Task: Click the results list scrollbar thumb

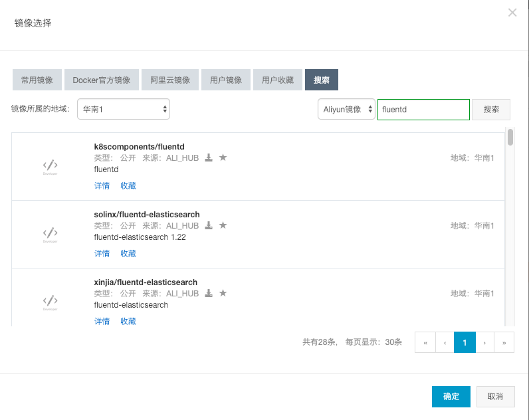Action: (x=510, y=138)
